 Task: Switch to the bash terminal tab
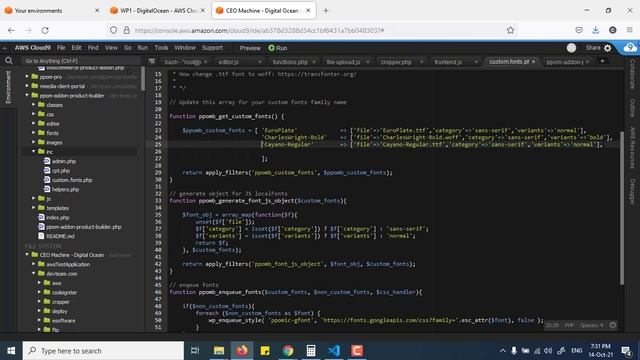pyautogui.click(x=183, y=62)
